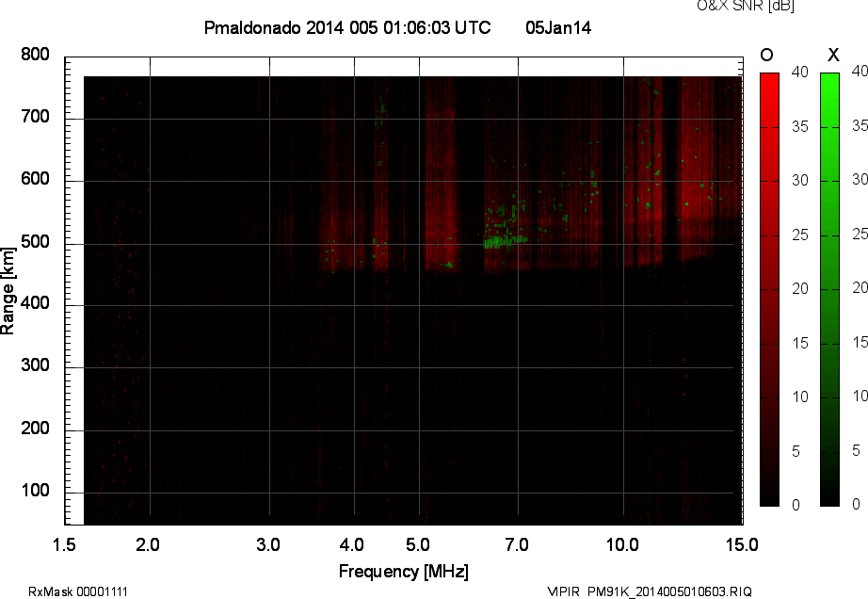Click the bright green echo cluster near 7 MHz

coord(506,242)
